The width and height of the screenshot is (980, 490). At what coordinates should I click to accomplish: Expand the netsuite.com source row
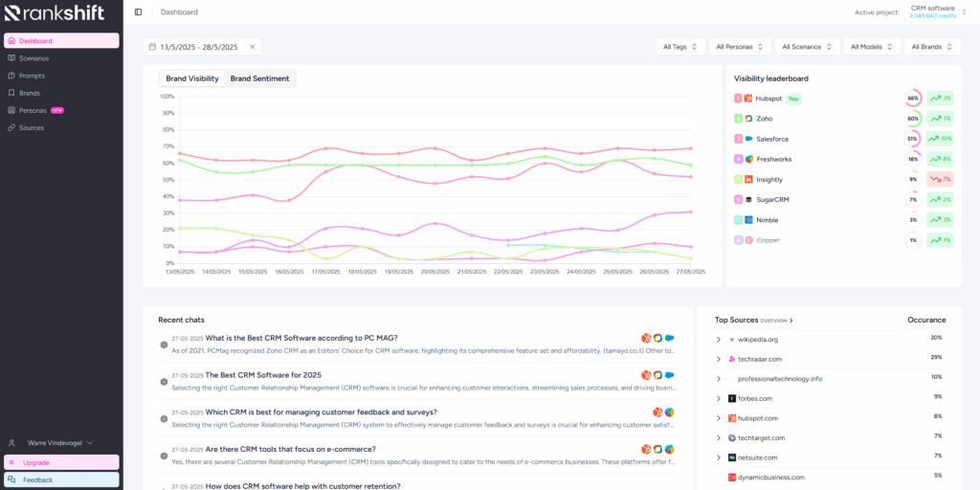[718, 457]
